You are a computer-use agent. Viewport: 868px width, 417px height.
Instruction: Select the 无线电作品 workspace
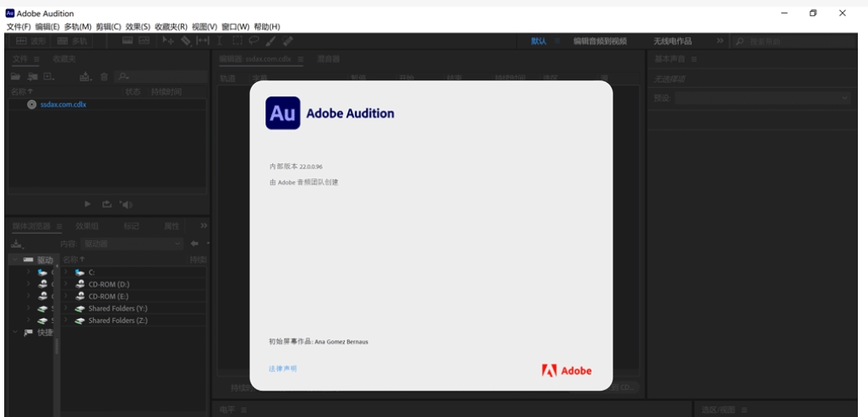pyautogui.click(x=673, y=41)
